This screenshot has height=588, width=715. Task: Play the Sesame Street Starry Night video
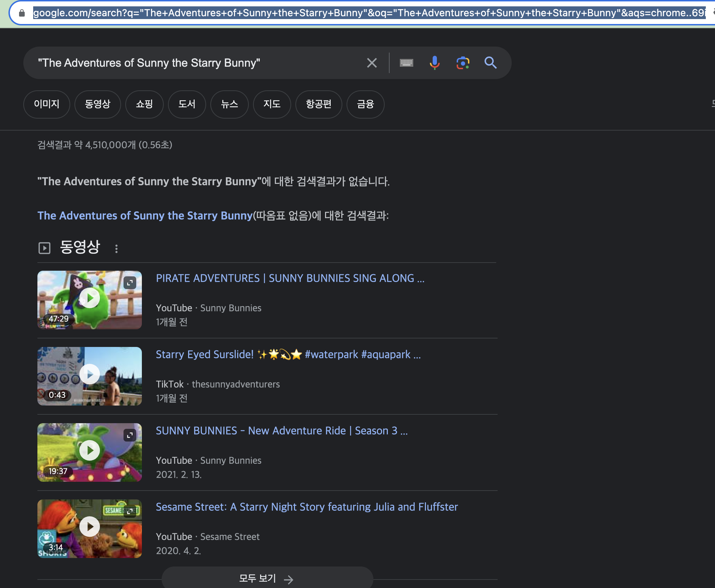click(90, 527)
